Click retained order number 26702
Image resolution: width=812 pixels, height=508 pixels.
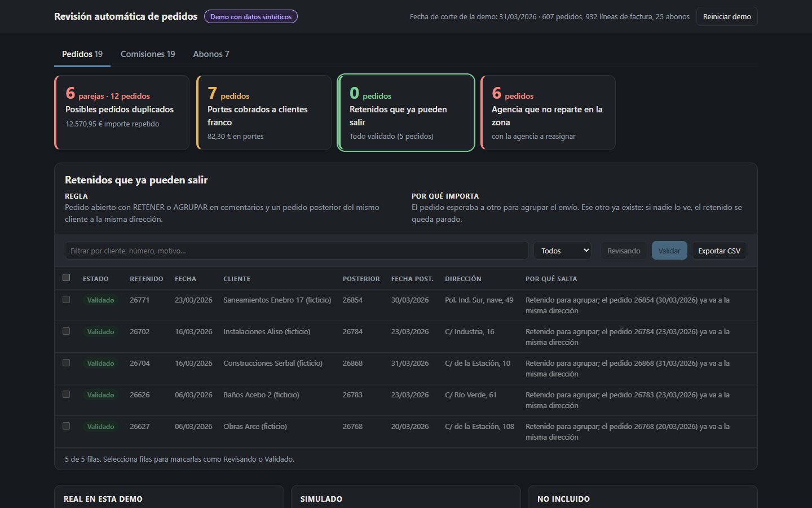pyautogui.click(x=140, y=332)
